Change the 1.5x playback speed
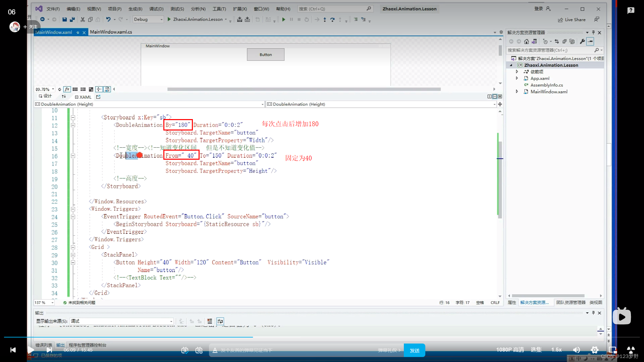The image size is (644, 362). click(556, 350)
